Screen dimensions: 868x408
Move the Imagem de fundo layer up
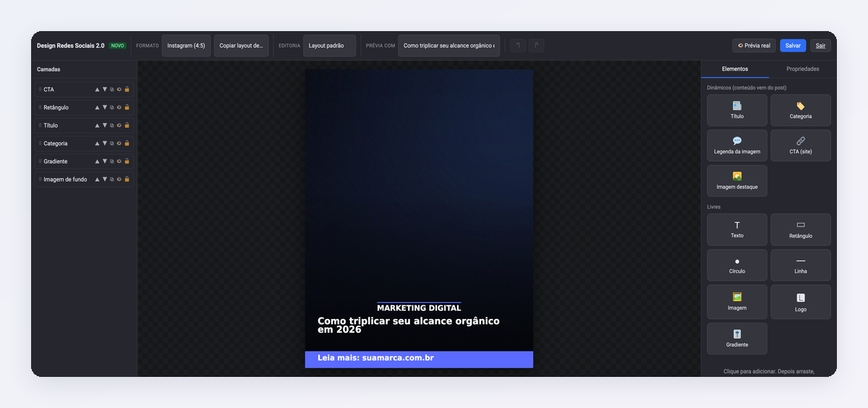(97, 179)
